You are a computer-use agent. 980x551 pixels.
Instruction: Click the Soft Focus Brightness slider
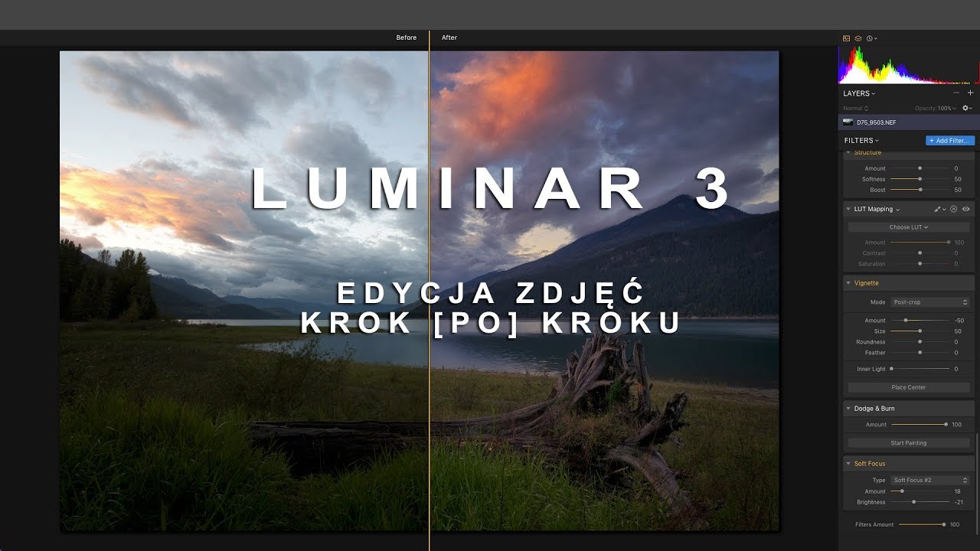click(x=920, y=502)
